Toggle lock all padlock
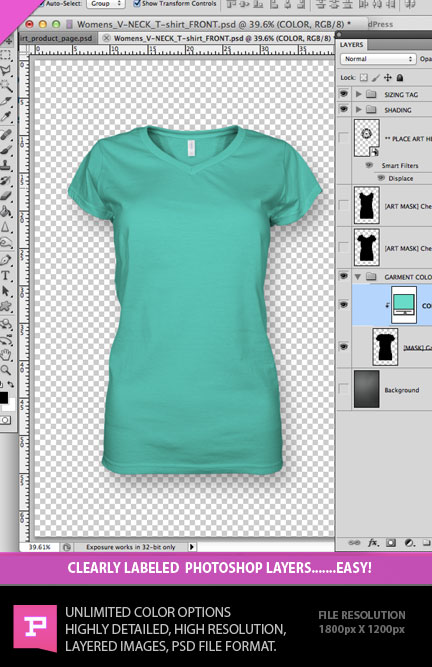Image resolution: width=432 pixels, height=667 pixels. (x=400, y=77)
